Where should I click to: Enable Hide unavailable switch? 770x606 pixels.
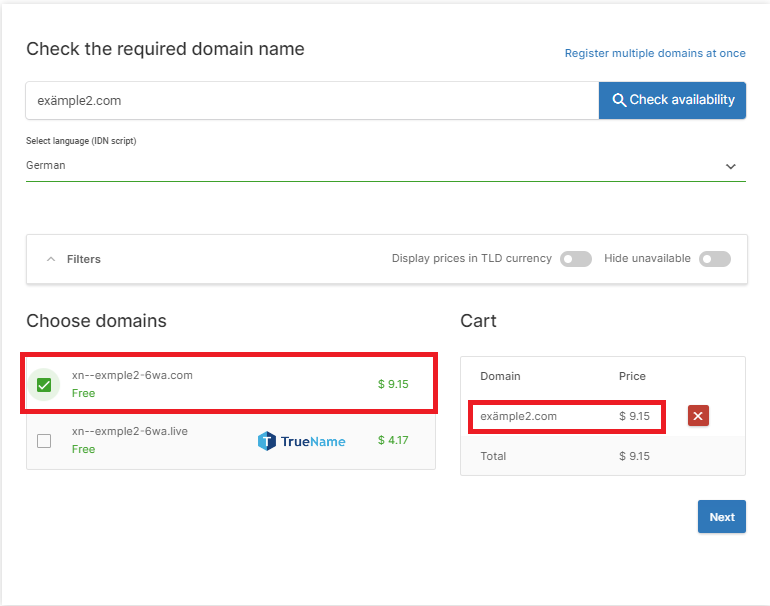click(x=715, y=259)
